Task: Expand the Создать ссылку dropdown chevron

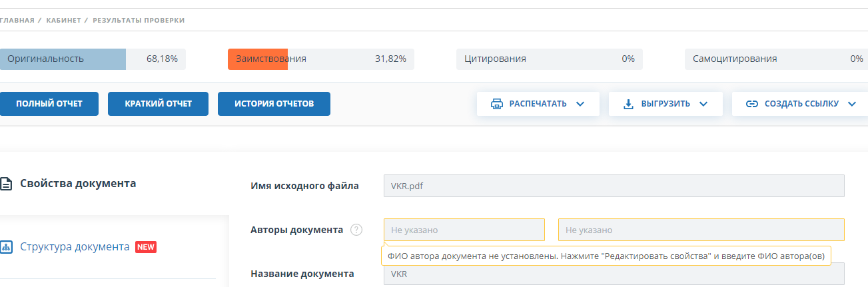Action: [852, 104]
